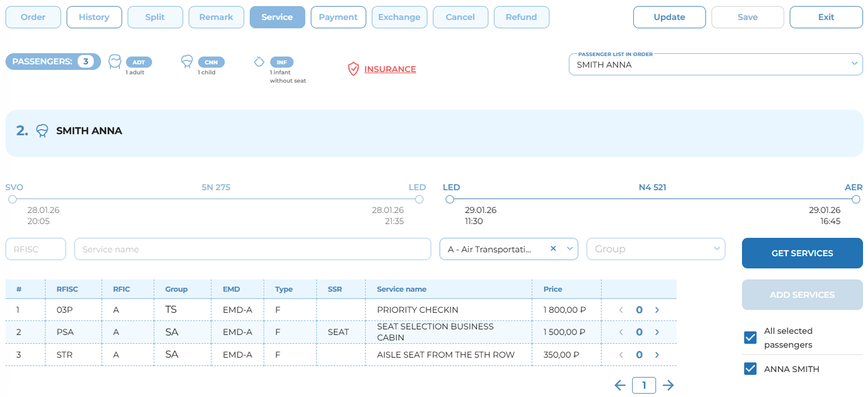The image size is (868, 397).
Task: Click the infant passenger icon
Action: 259,62
